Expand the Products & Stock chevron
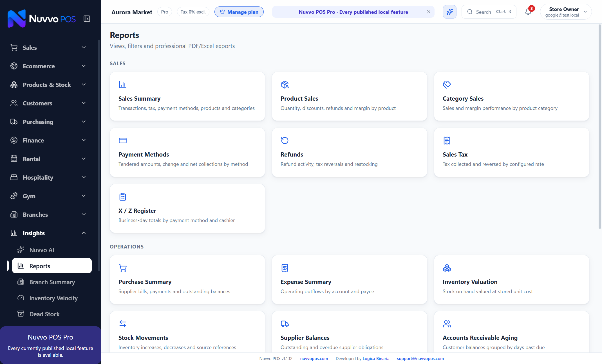Image resolution: width=602 pixels, height=364 pixels. coord(84,85)
